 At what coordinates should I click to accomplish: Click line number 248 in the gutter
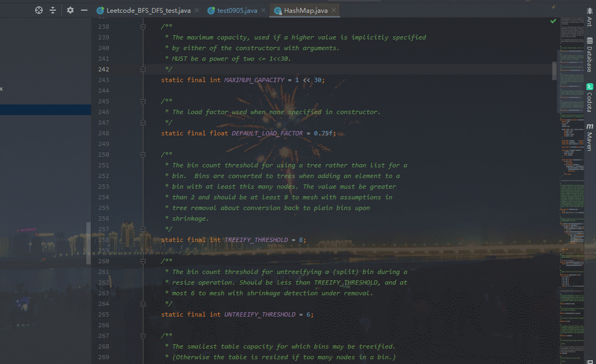pos(103,133)
